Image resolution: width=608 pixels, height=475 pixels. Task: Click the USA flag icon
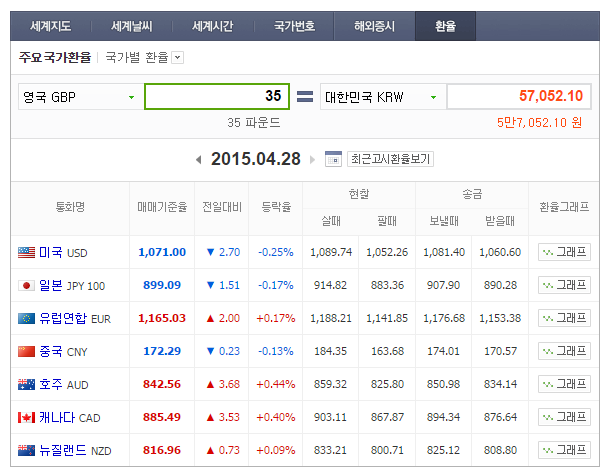pos(27,252)
